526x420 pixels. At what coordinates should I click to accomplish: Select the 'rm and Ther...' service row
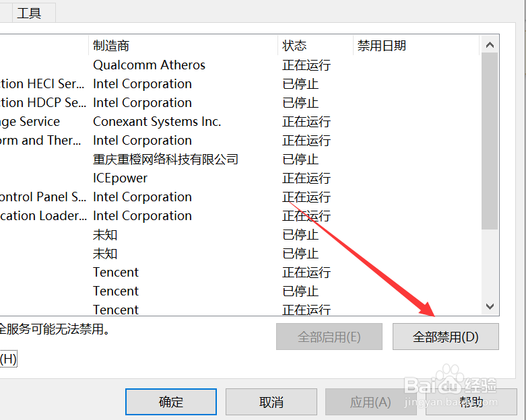pos(240,140)
